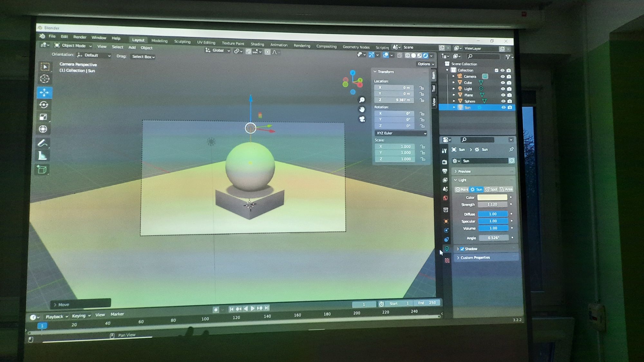Viewport: 644px width, 362px height.
Task: Switch to the Shading workspace tab
Action: pos(257,44)
